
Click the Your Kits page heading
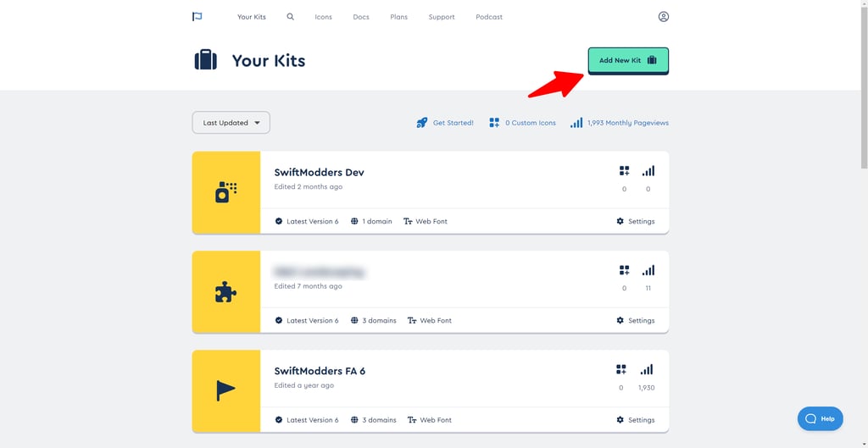pyautogui.click(x=269, y=60)
